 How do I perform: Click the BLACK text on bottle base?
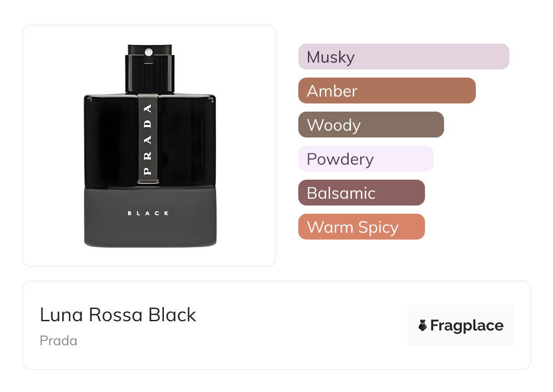point(148,213)
